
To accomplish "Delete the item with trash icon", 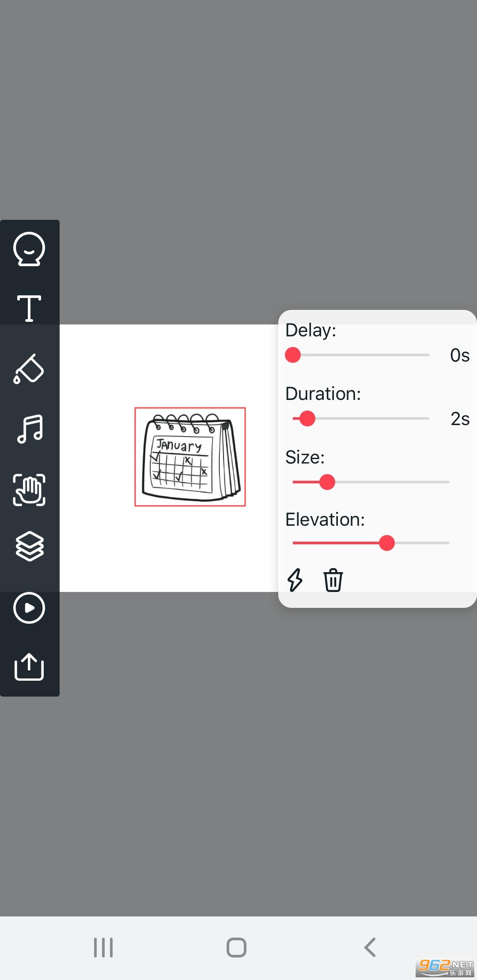I will pyautogui.click(x=333, y=580).
